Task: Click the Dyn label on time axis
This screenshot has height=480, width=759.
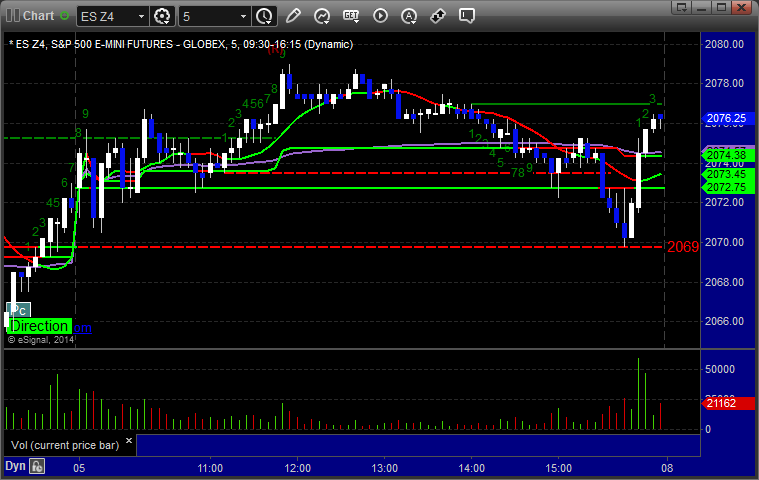Action: pyautogui.click(x=15, y=466)
